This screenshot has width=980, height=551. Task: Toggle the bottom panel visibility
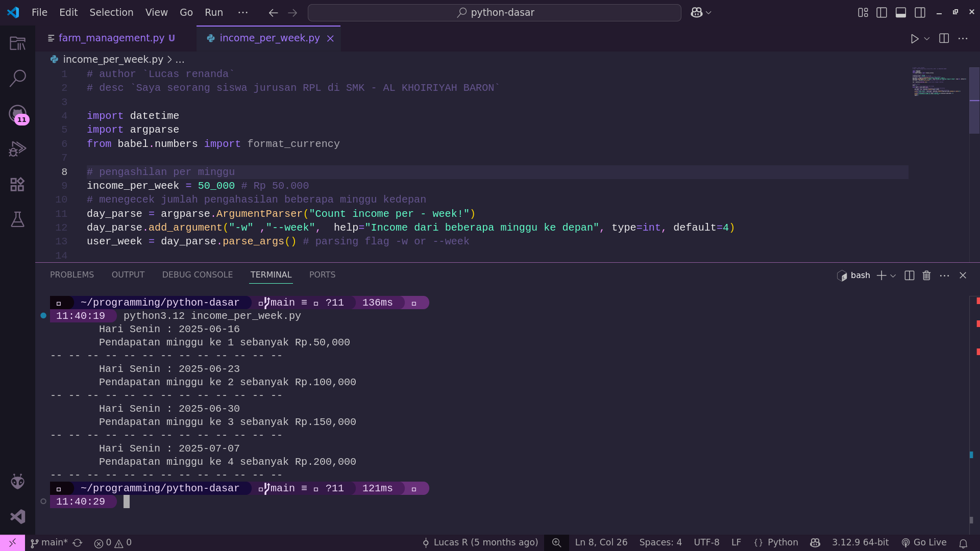click(900, 13)
